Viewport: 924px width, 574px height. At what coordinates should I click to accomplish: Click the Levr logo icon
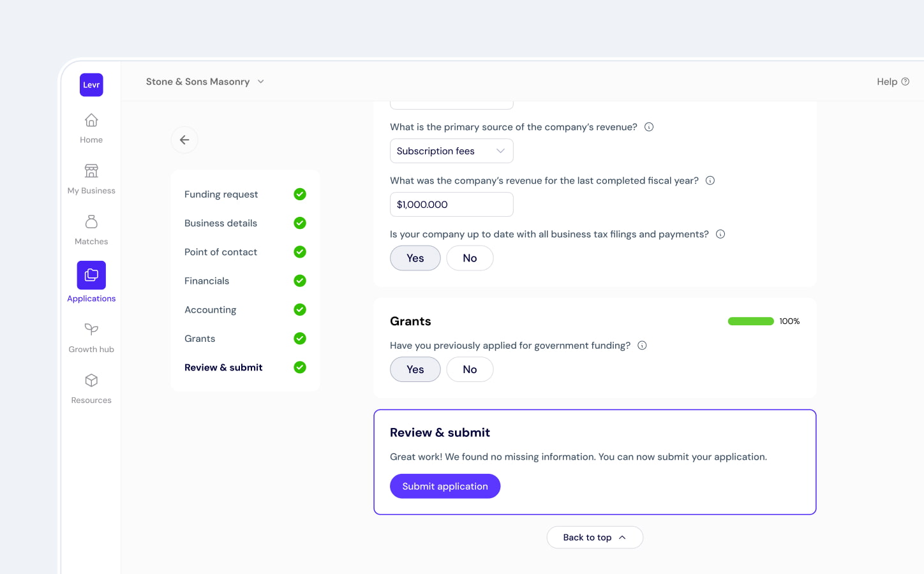pyautogui.click(x=91, y=84)
